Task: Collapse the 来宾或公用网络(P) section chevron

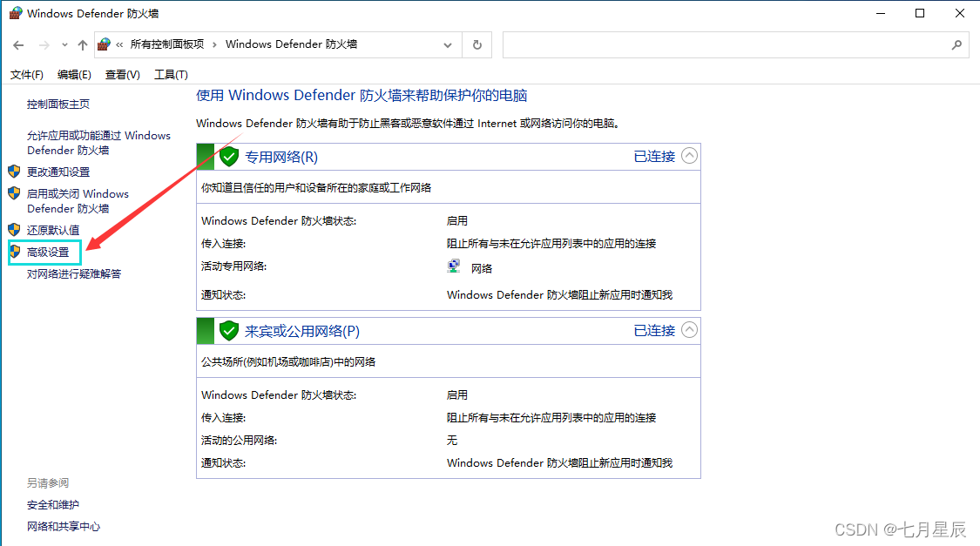Action: (689, 330)
